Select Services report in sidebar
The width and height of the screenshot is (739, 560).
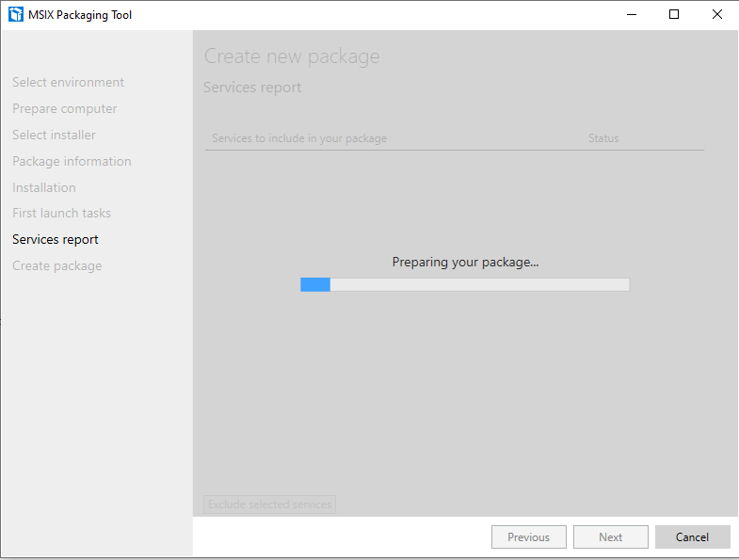point(55,240)
